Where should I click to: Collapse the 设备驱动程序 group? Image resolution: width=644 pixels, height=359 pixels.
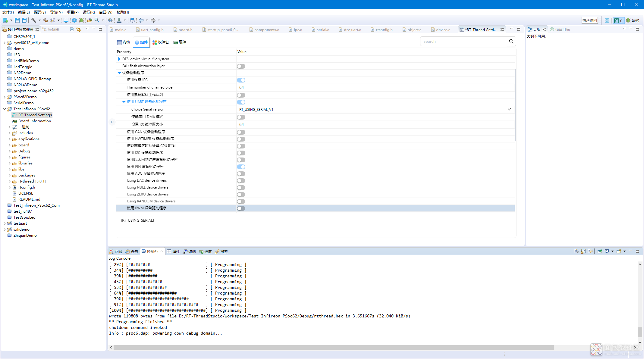point(119,73)
